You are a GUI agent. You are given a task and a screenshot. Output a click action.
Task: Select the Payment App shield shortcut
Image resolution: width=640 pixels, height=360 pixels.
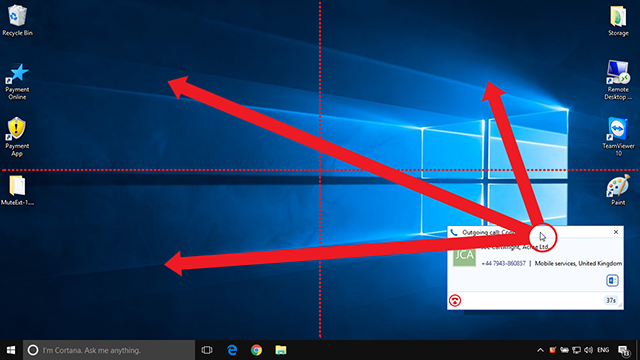17,137
